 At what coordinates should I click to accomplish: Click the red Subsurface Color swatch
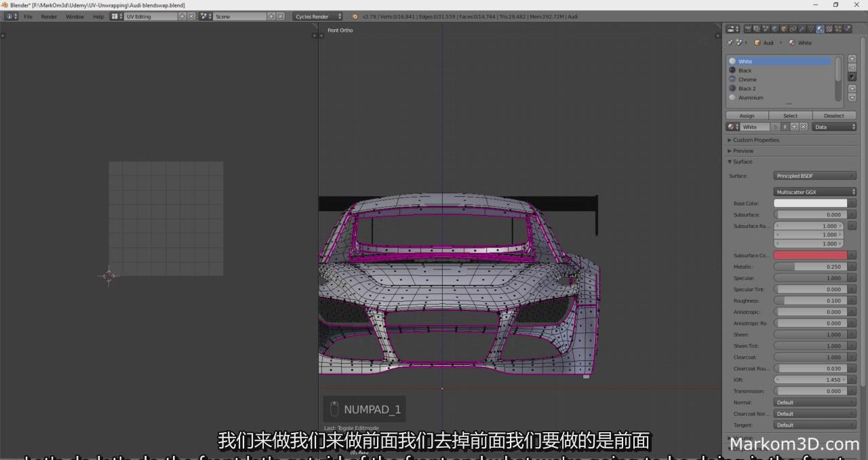click(x=810, y=255)
